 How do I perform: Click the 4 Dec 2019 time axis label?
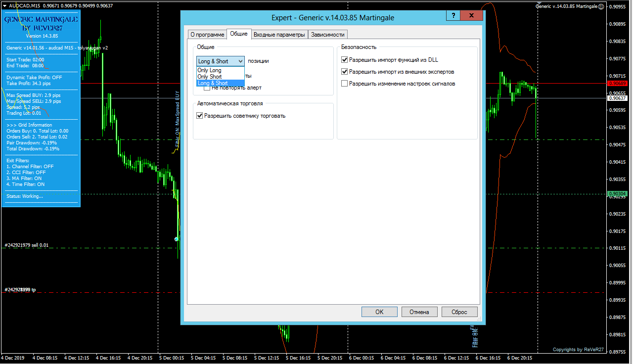(x=13, y=358)
